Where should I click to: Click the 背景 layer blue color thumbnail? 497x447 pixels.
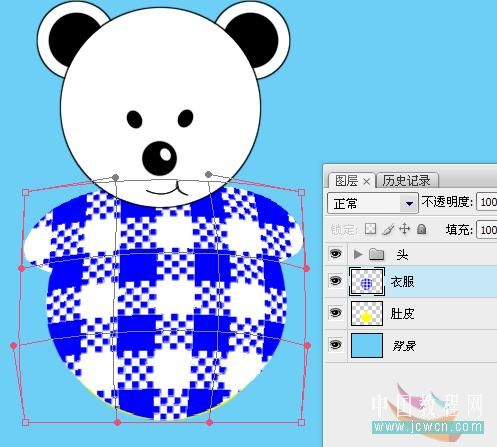(367, 345)
